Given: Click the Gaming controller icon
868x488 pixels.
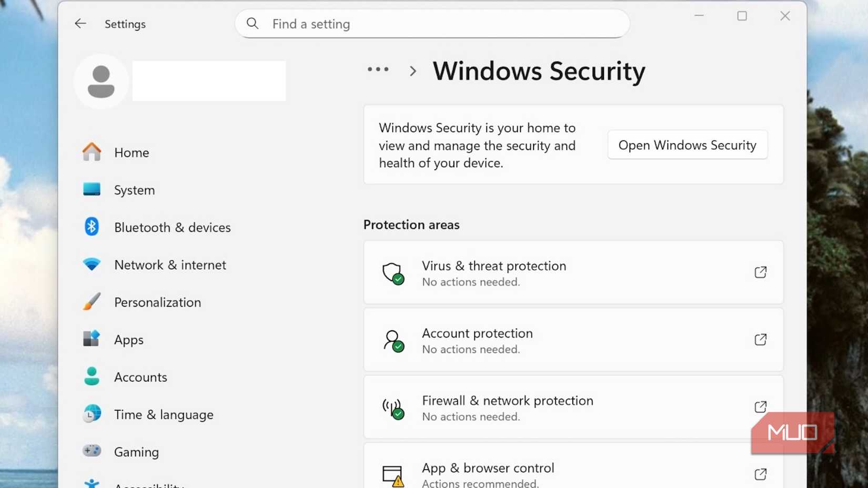Looking at the screenshot, I should click(x=92, y=451).
